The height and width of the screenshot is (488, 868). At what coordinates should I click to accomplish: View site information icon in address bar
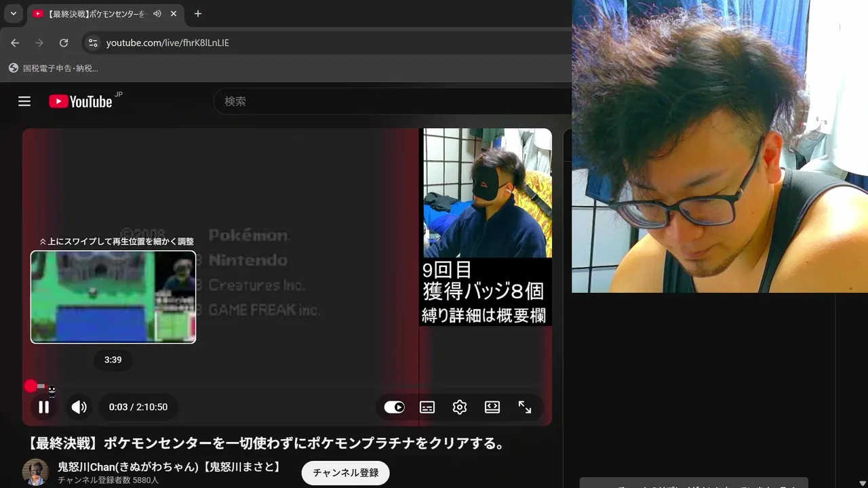(93, 43)
